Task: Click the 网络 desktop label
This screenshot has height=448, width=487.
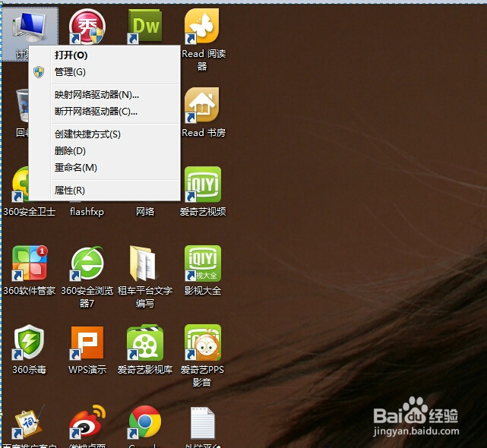Action: (x=145, y=212)
